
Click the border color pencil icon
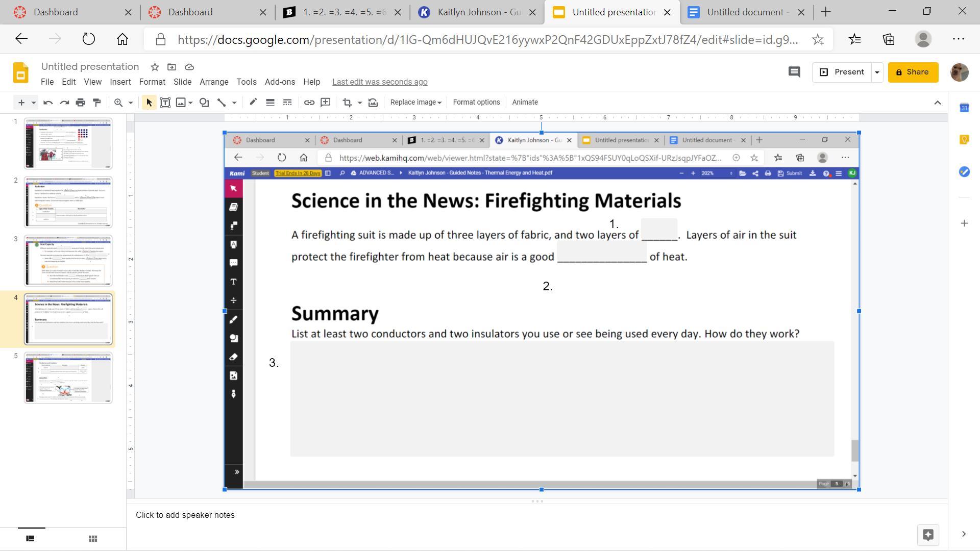(x=253, y=102)
